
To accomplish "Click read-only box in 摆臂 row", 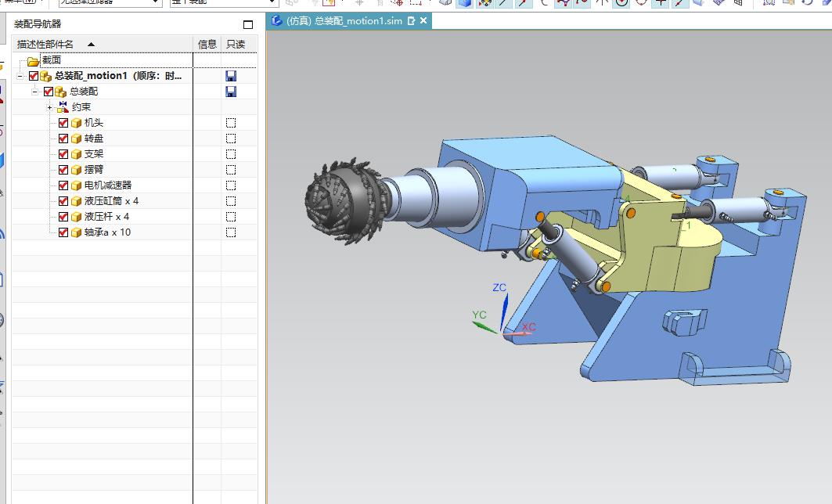I will [231, 170].
